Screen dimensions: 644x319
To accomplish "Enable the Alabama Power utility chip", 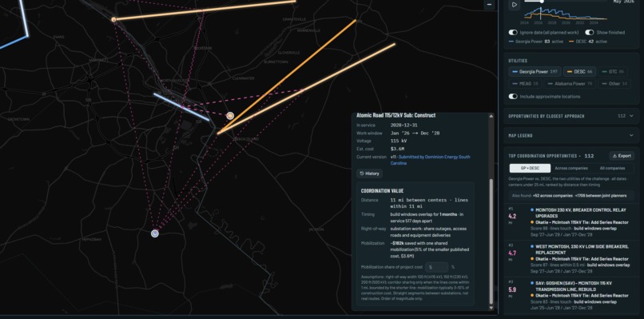I will pos(570,83).
